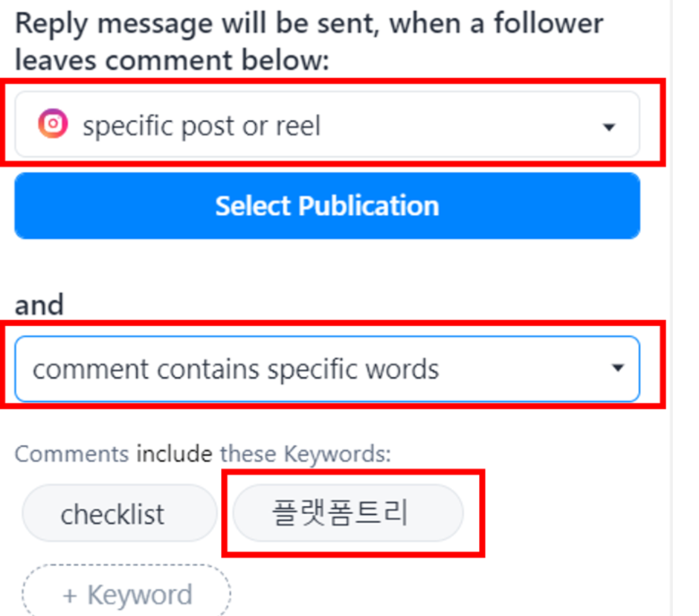Click the 'and' connector label

(39, 305)
